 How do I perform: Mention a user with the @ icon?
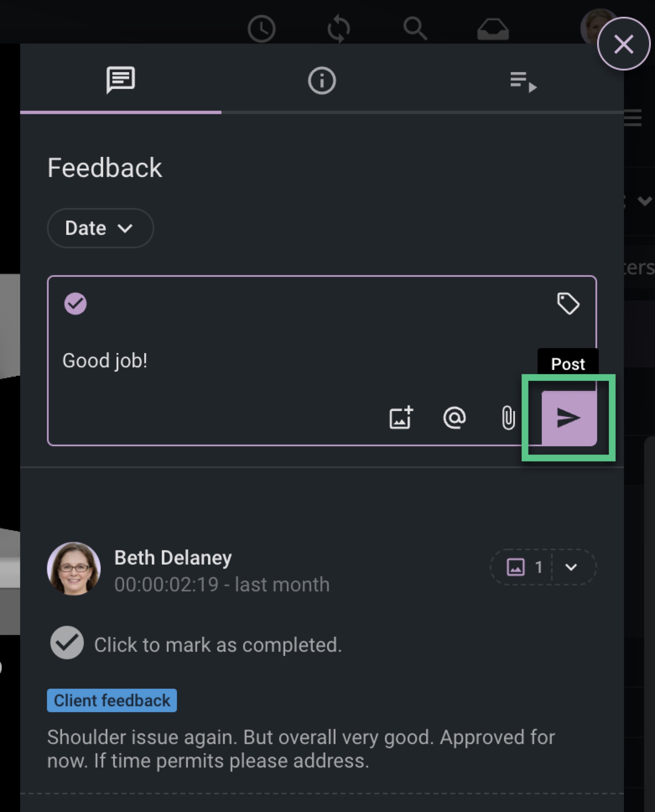[455, 418]
